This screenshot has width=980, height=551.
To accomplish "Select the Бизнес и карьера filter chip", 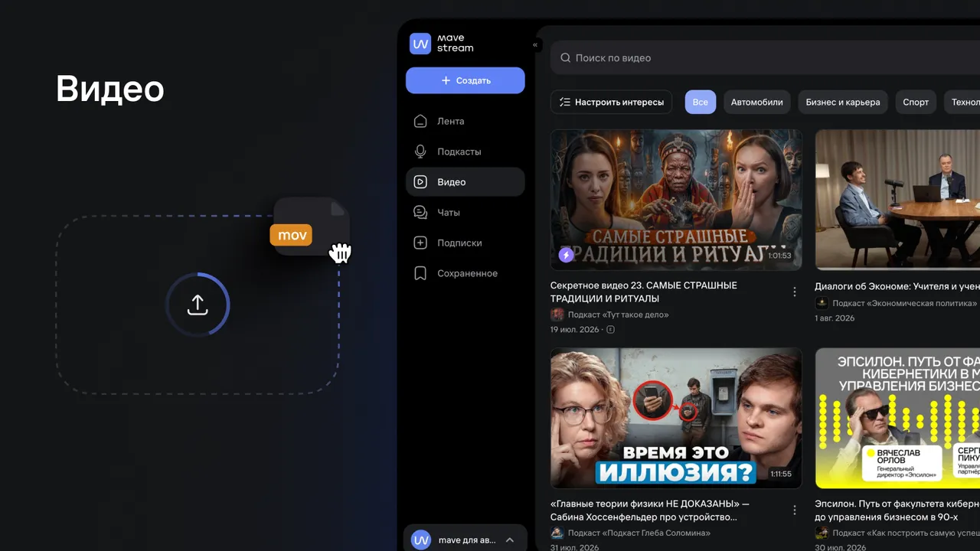I will [843, 102].
